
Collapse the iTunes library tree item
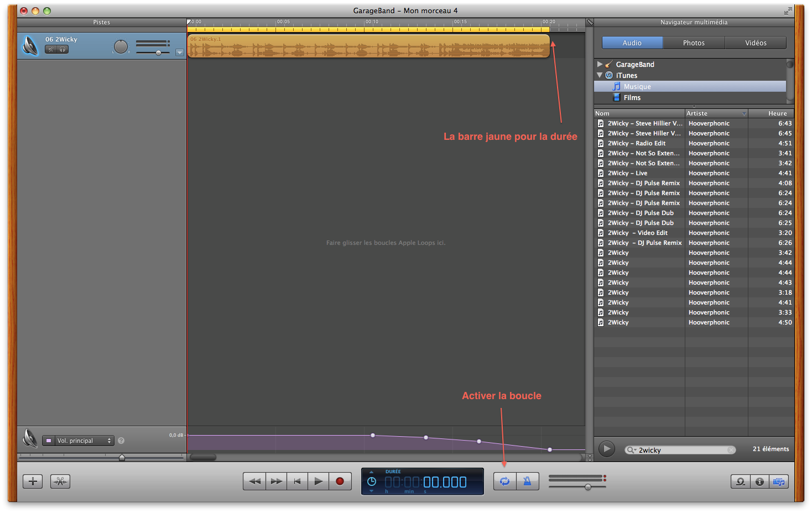[x=600, y=75]
